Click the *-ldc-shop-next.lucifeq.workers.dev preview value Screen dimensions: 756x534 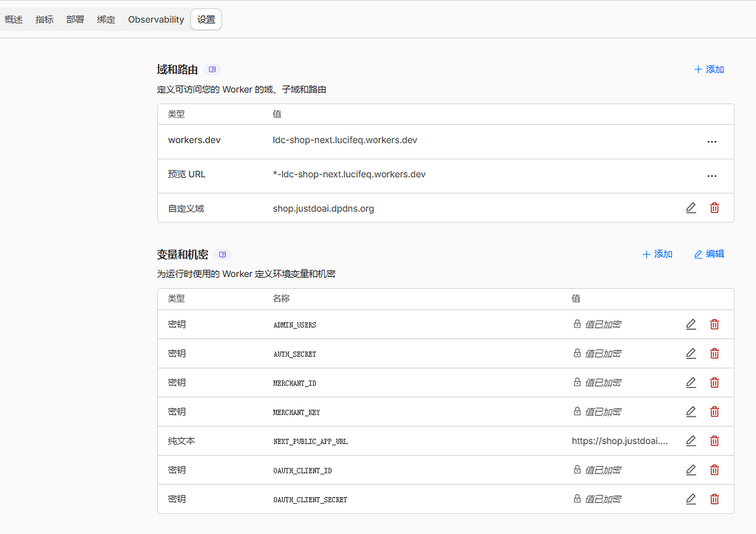point(349,174)
